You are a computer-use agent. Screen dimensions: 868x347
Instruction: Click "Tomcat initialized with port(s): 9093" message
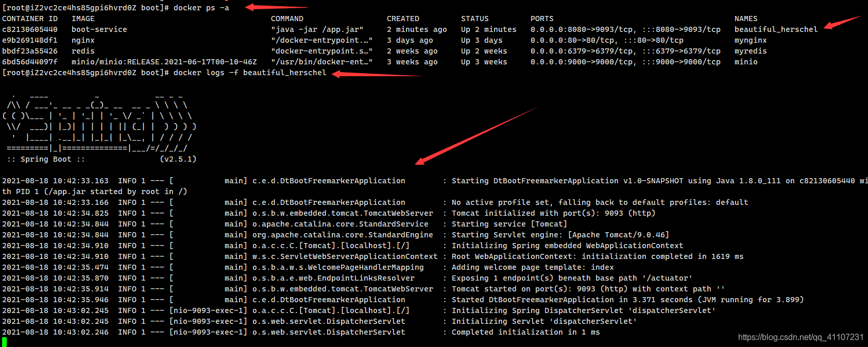pos(554,213)
